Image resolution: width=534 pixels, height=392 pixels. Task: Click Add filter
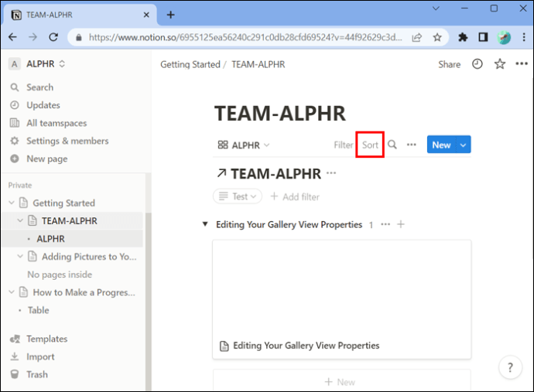295,196
